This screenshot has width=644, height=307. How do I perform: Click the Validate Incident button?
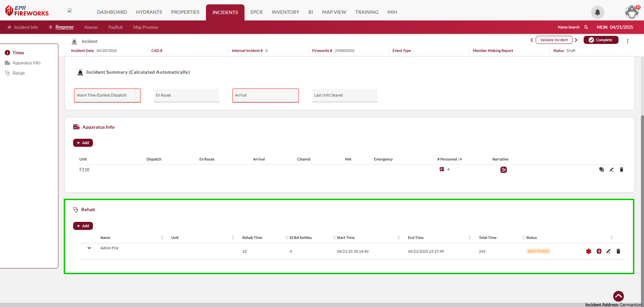coord(554,40)
